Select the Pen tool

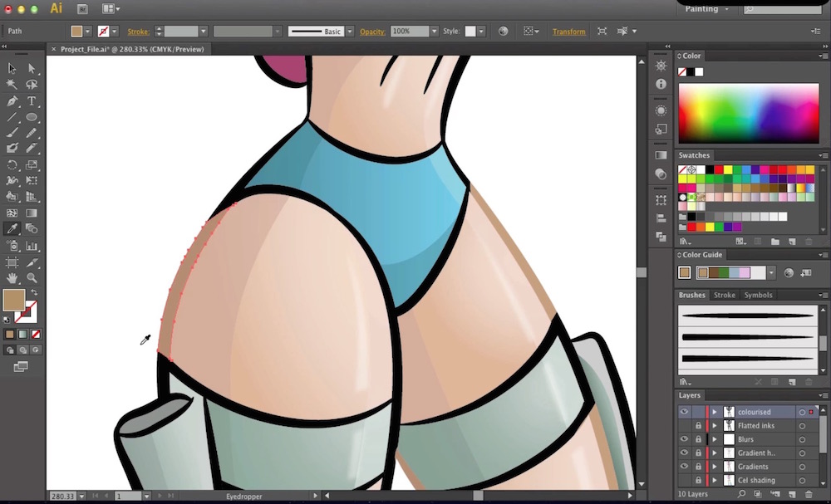click(x=12, y=100)
